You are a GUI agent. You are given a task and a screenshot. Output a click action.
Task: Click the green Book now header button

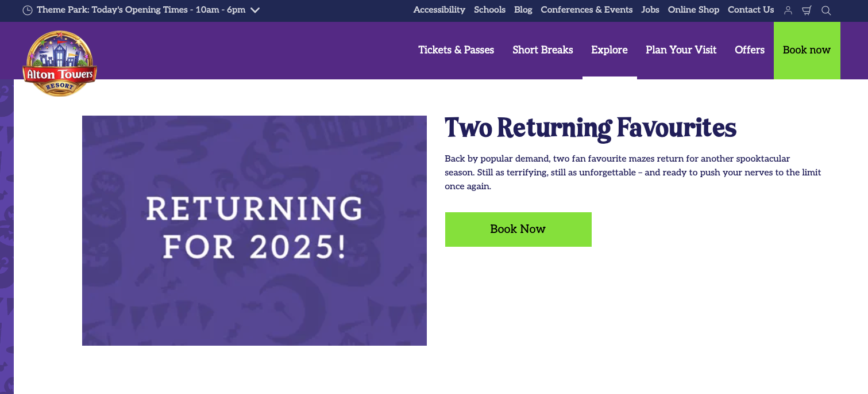(807, 51)
